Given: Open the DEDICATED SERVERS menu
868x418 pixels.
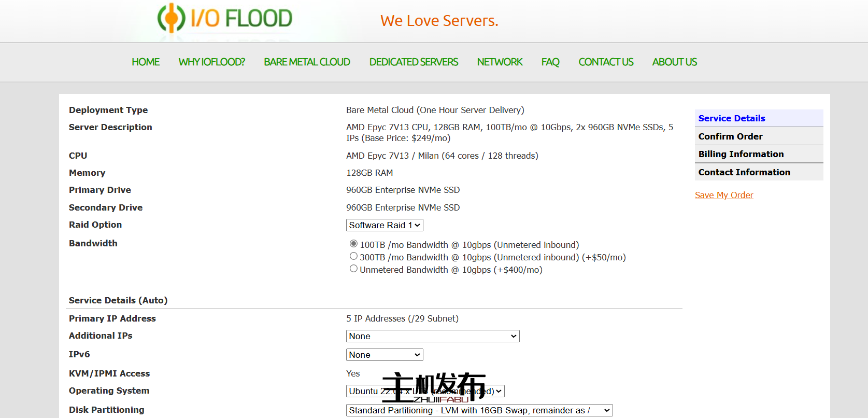Looking at the screenshot, I should pyautogui.click(x=414, y=62).
